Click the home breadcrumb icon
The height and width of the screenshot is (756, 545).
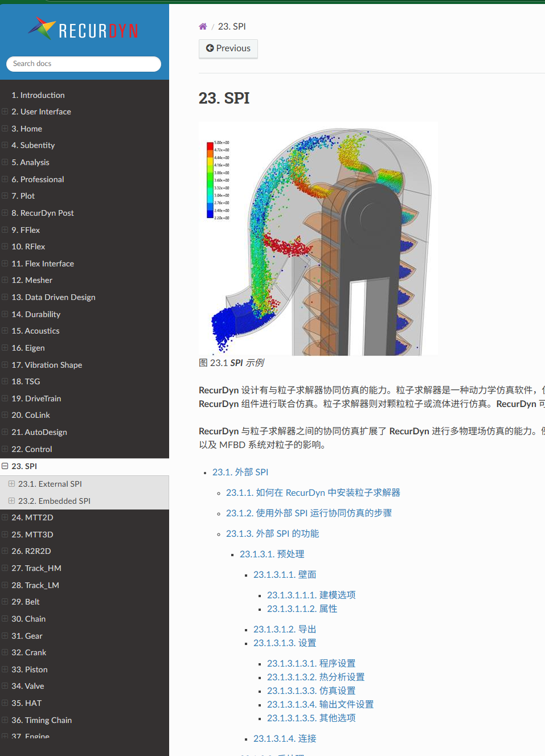203,26
